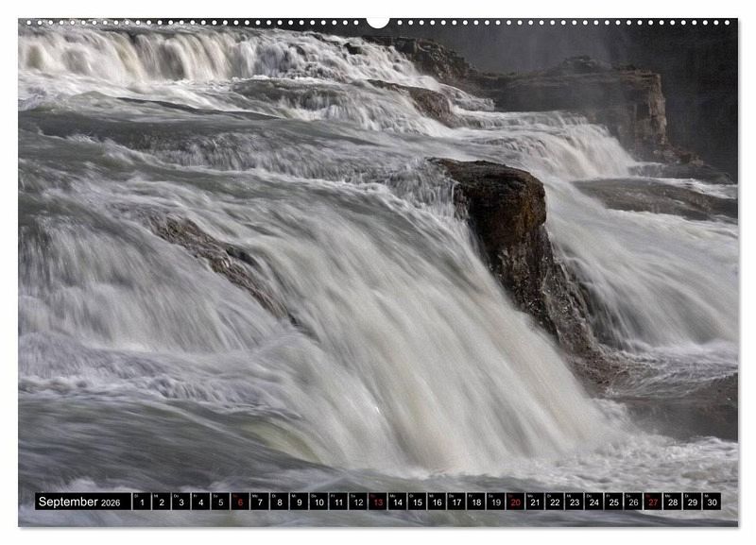
Task: Select day 25 in the calendar strip
Action: [613, 502]
